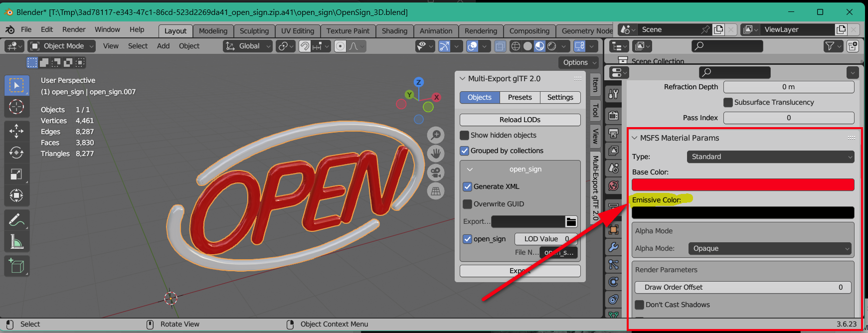Switch to wireframe viewport shading
Screen dimensions: 868x333
pos(516,46)
